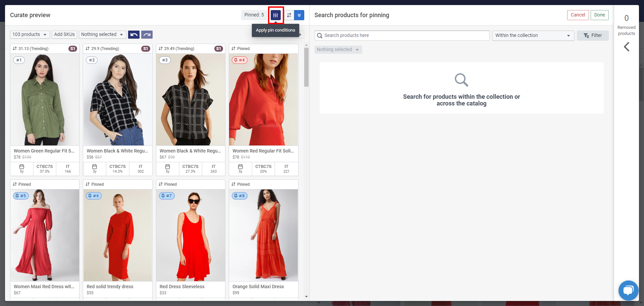Click the scrollbar down arrow of product grid
This screenshot has width=644, height=306.
point(306,297)
